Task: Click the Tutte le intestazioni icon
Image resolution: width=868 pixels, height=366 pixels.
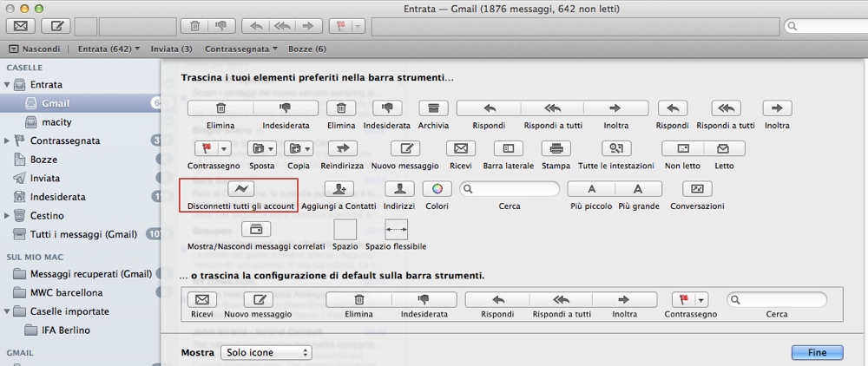Action: (x=616, y=148)
